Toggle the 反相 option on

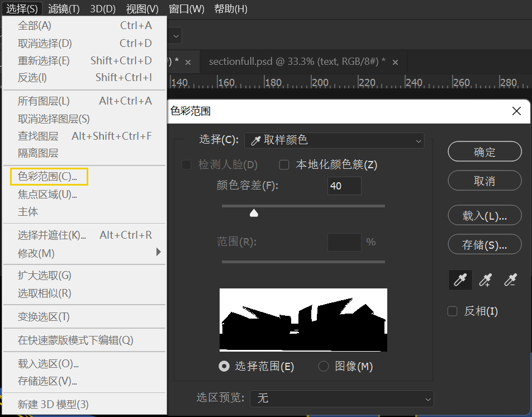coord(452,312)
